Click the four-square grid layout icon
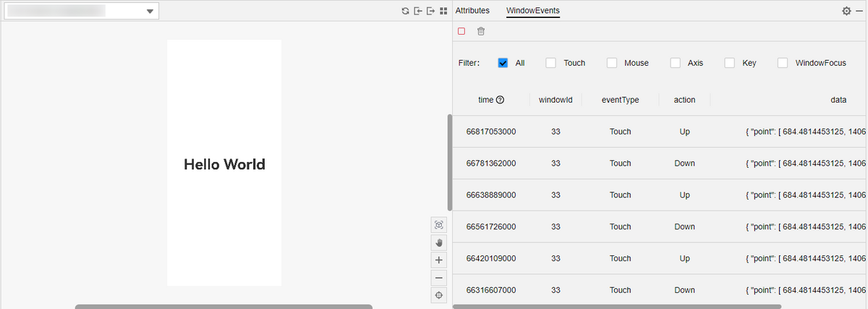Image resolution: width=868 pixels, height=309 pixels. click(x=443, y=11)
